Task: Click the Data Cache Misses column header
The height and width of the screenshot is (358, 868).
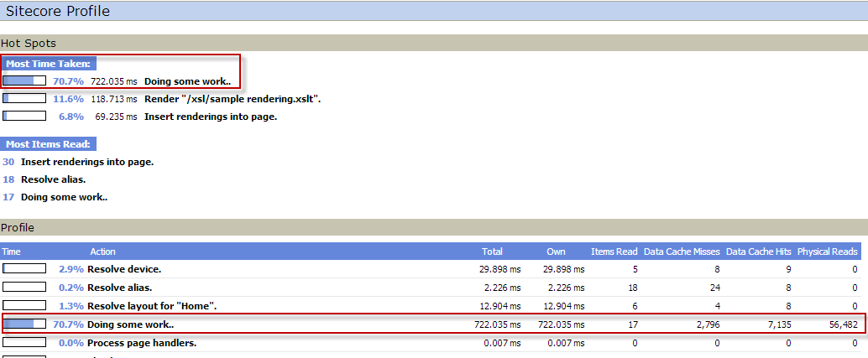Action: [x=682, y=252]
